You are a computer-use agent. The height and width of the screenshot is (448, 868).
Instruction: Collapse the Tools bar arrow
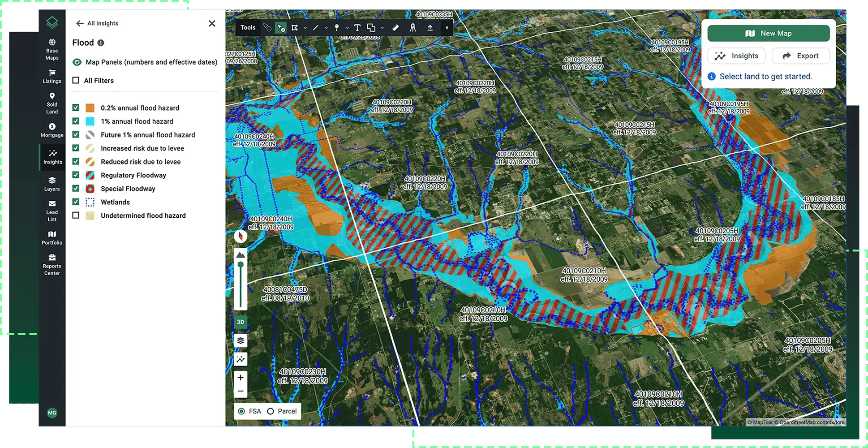(x=447, y=28)
